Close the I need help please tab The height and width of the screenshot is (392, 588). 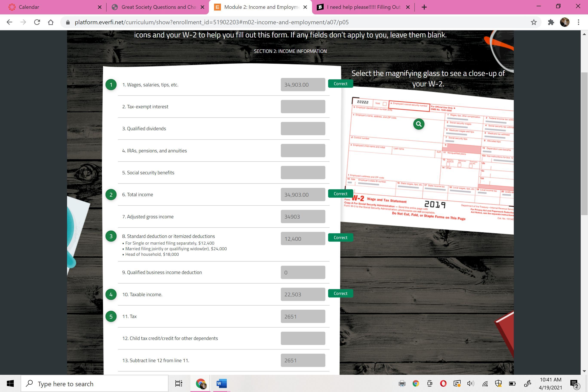[408, 7]
